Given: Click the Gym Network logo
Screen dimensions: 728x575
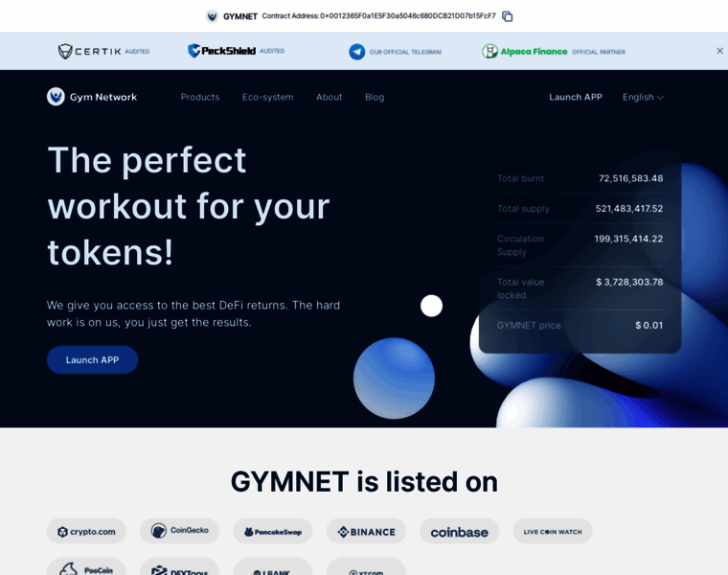Looking at the screenshot, I should (x=92, y=97).
